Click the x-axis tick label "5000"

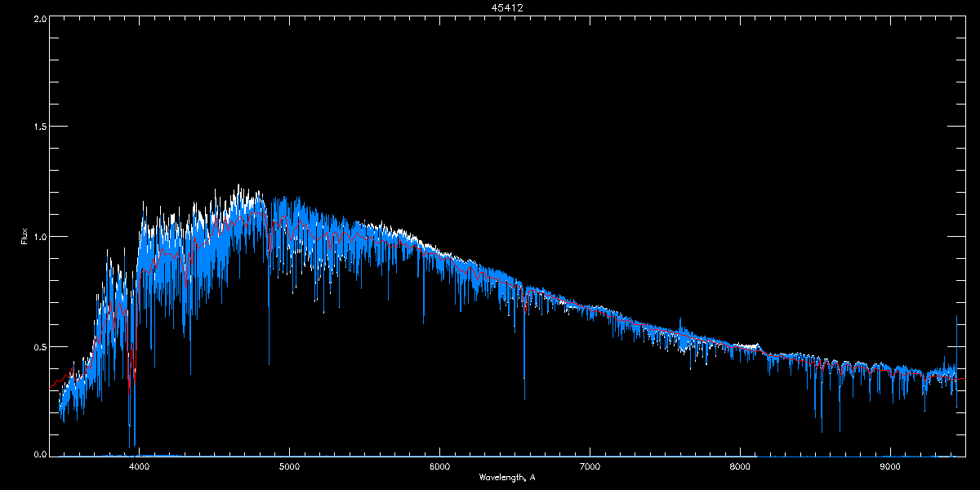click(290, 466)
